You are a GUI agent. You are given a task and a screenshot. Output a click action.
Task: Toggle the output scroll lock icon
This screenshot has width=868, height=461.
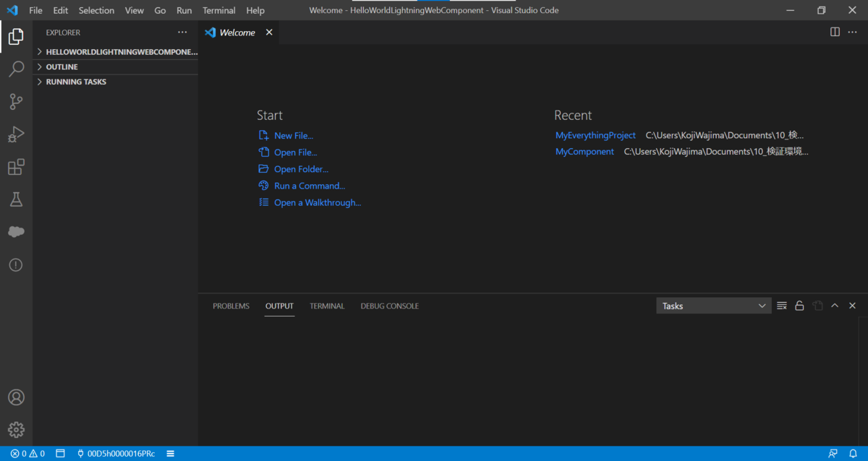point(799,306)
